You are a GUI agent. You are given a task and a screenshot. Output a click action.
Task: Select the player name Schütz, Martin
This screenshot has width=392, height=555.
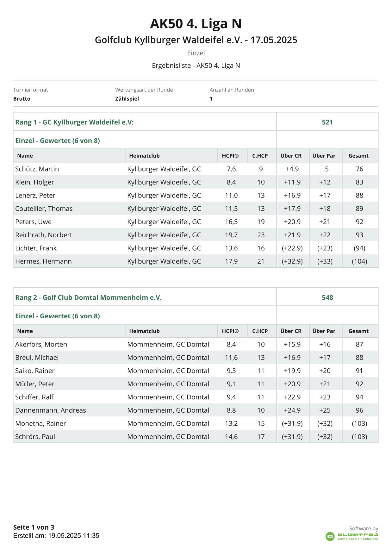[37, 169]
